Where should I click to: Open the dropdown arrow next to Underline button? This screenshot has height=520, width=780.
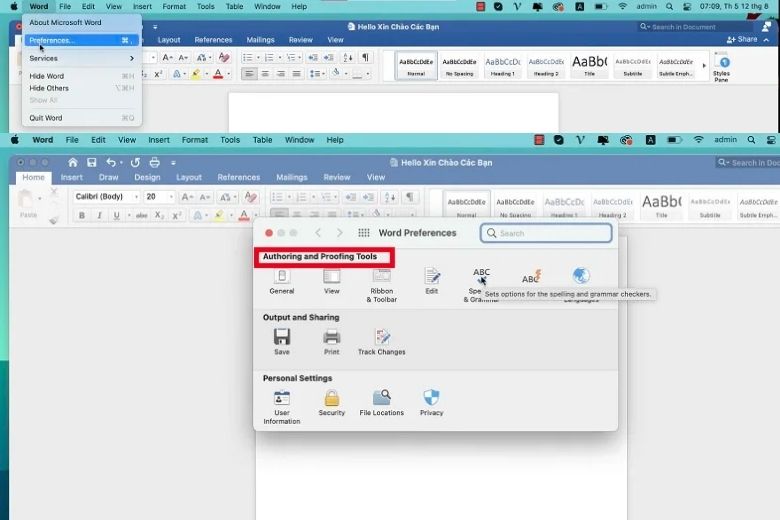[x=129, y=215]
